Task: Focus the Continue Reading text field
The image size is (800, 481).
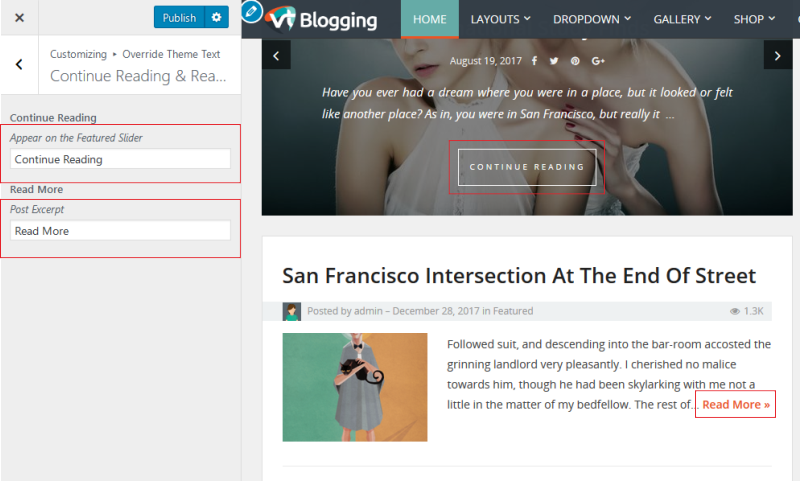Action: click(x=120, y=159)
